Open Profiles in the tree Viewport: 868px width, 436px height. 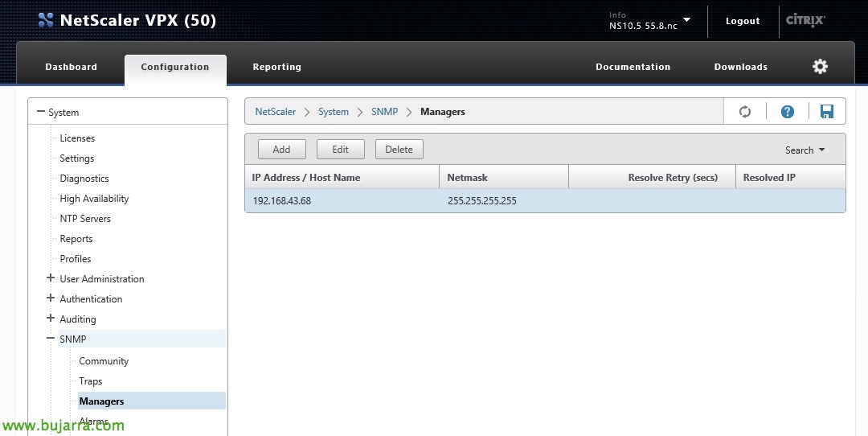pos(76,259)
